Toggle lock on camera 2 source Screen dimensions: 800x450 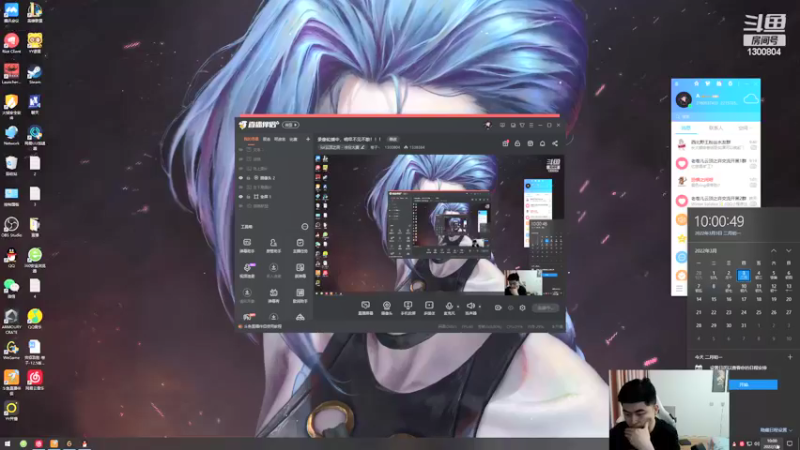tap(248, 178)
